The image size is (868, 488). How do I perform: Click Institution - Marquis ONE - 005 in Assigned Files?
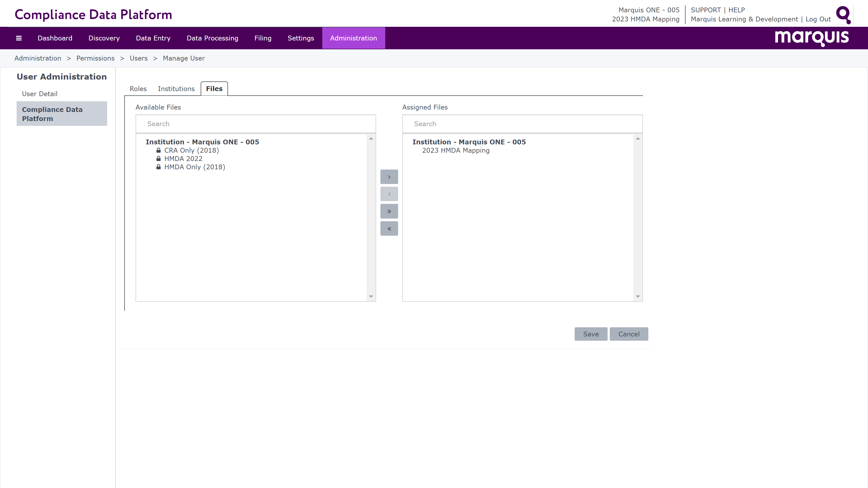click(469, 142)
